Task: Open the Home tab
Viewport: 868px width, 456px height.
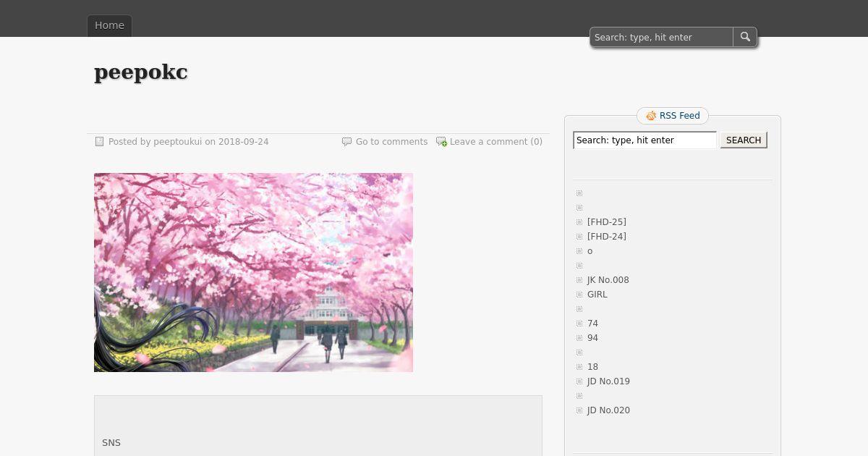Action: click(x=109, y=25)
